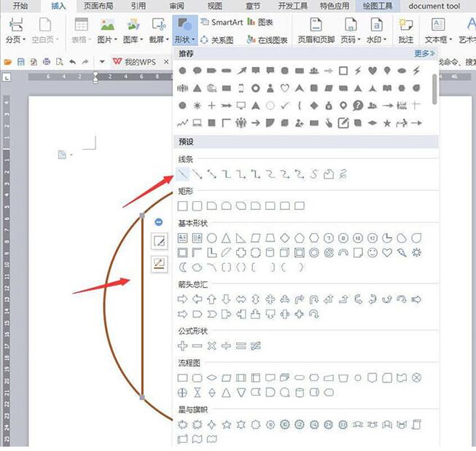
Task: Pick the isosceles triangle basic shape
Action: tap(226, 238)
